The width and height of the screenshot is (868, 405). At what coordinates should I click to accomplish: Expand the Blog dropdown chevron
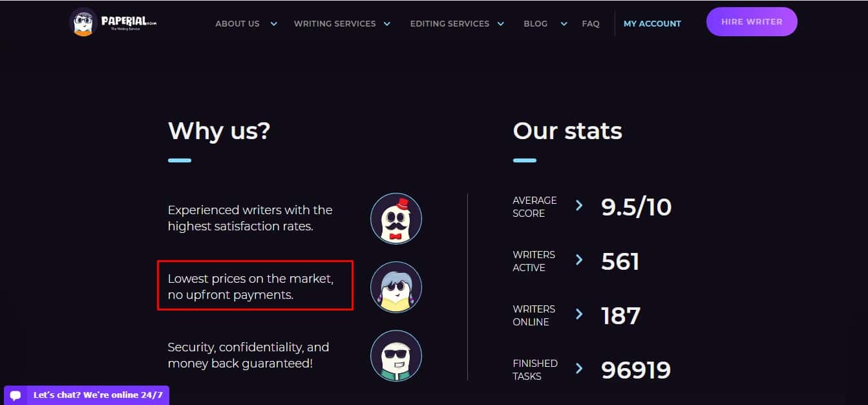pos(564,24)
